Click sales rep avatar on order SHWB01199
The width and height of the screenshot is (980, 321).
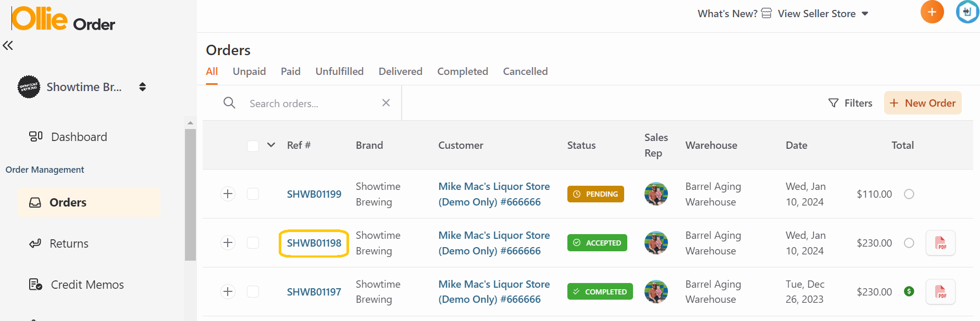(x=656, y=194)
